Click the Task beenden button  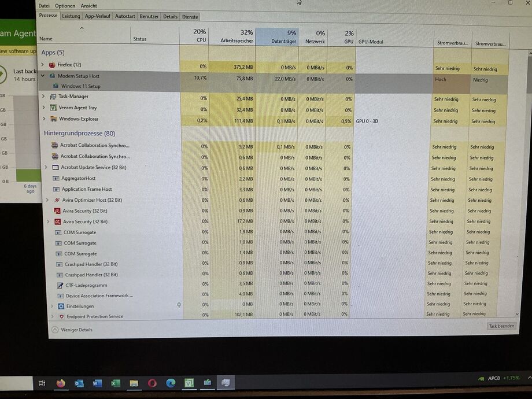click(501, 326)
